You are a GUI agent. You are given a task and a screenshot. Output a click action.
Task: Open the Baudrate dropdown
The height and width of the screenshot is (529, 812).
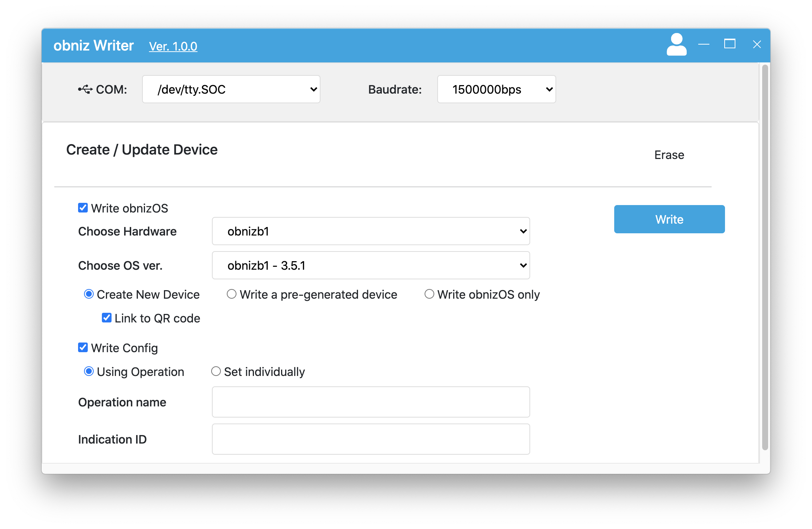tap(496, 89)
